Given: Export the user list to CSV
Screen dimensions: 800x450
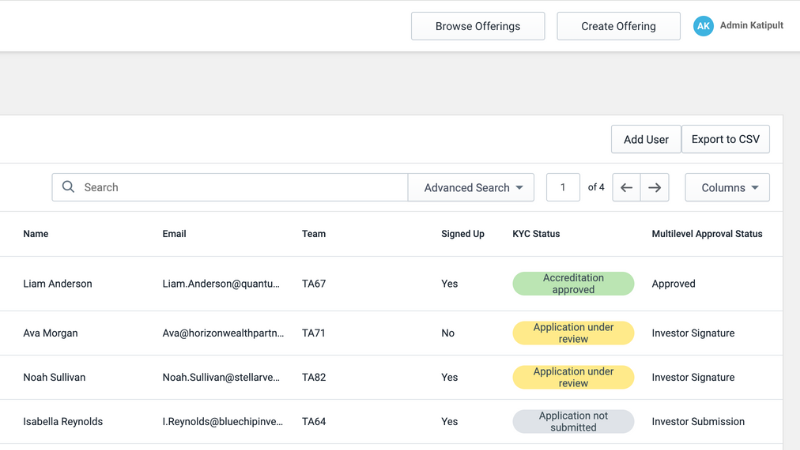Looking at the screenshot, I should click(725, 139).
